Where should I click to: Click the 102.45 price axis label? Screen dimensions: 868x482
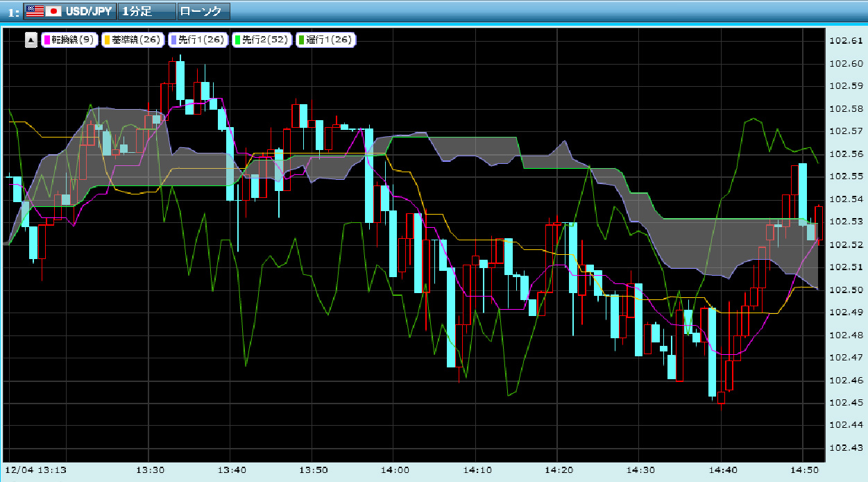coord(846,402)
